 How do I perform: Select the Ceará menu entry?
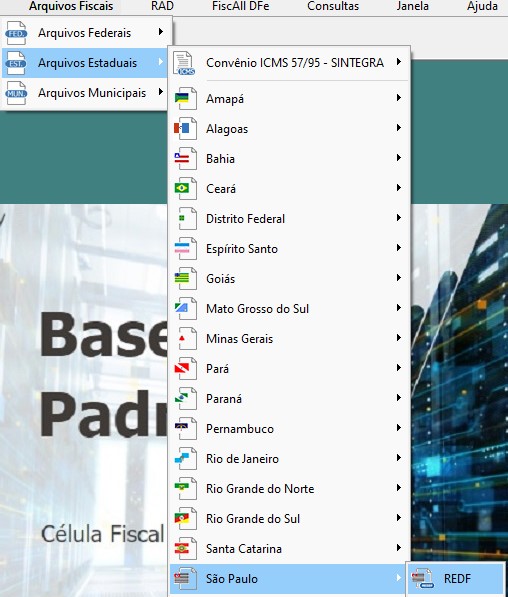click(x=289, y=189)
